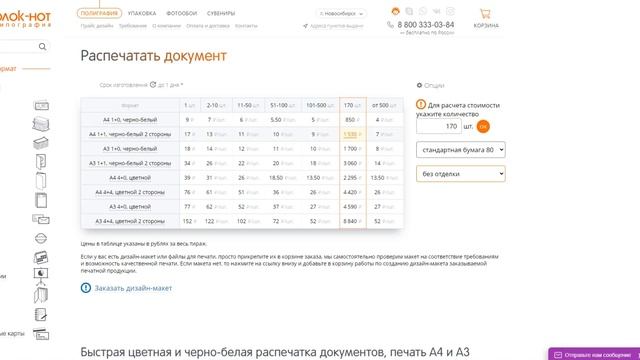The image size is (640, 360).
Task: Click the orange OK quantity button
Action: pos(483,127)
